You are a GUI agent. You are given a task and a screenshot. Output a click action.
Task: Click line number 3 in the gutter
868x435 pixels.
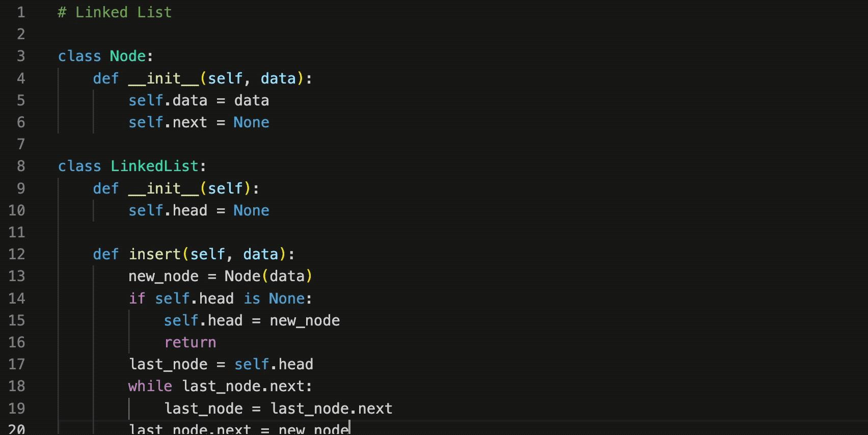[x=20, y=56]
